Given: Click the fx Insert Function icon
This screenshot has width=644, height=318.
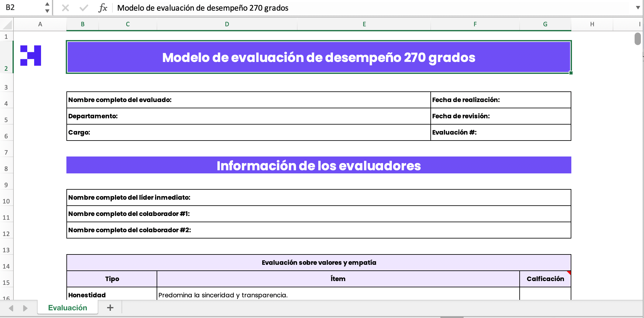Looking at the screenshot, I should tap(103, 8).
